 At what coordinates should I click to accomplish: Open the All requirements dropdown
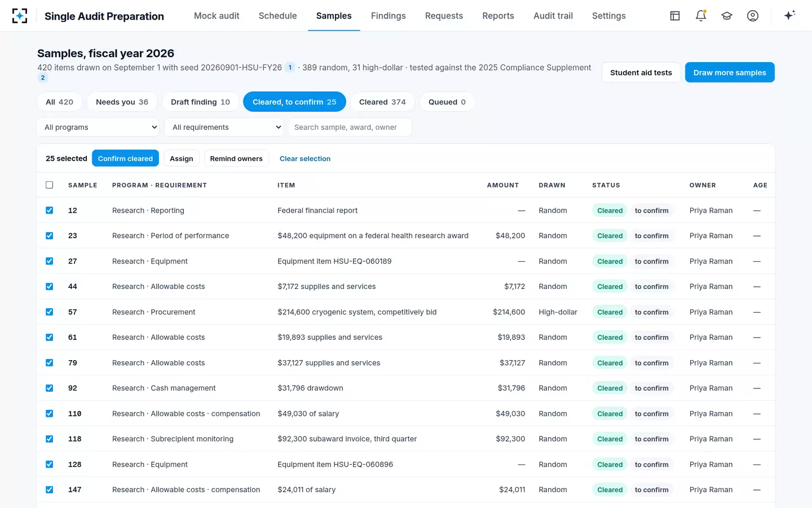pos(224,127)
